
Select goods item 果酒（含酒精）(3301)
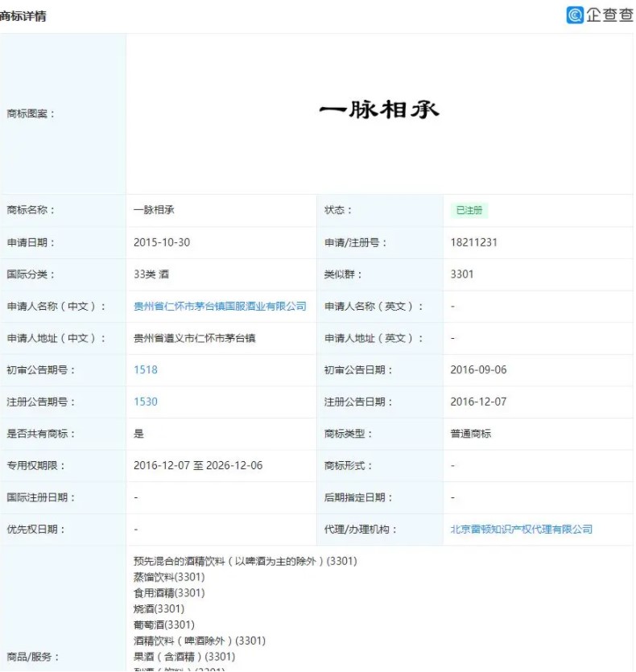pos(184,657)
